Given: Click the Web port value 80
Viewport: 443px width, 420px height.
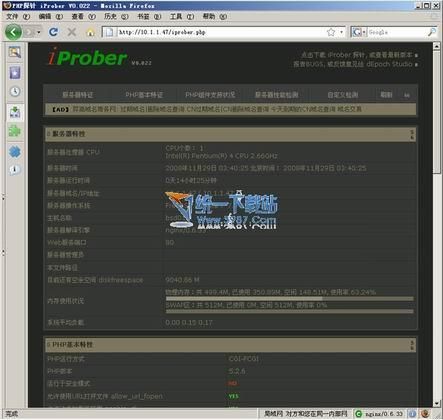Looking at the screenshot, I should (169, 243).
